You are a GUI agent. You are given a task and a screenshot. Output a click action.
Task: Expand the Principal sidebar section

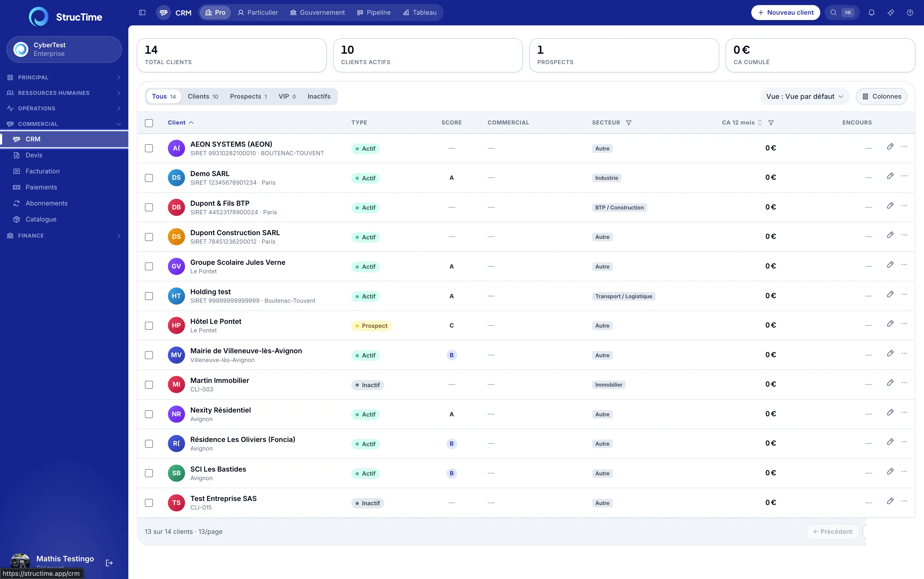pyautogui.click(x=64, y=77)
